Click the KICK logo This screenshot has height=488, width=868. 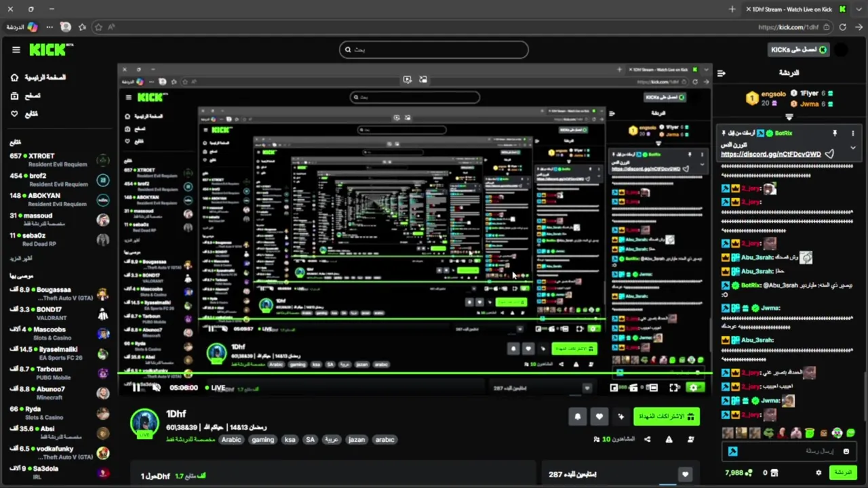(x=51, y=49)
